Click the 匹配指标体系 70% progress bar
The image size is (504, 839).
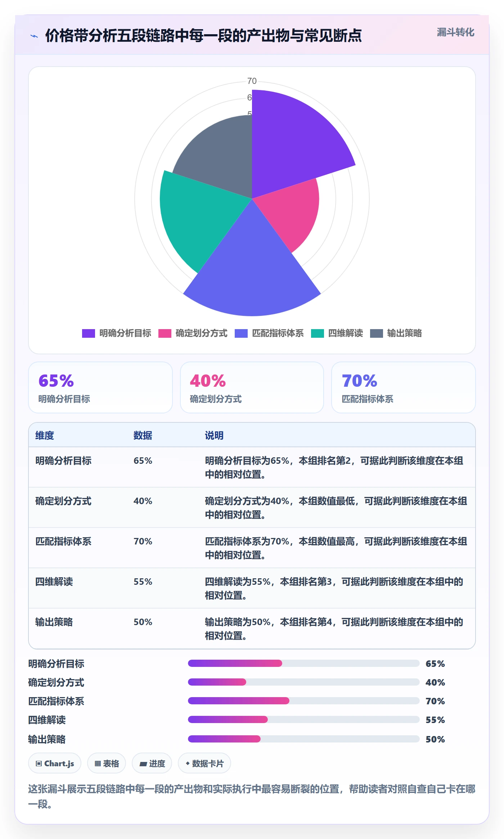click(x=304, y=701)
